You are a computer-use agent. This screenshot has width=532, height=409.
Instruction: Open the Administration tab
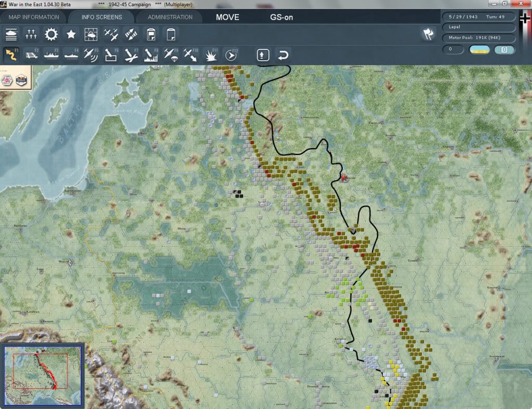coord(170,17)
